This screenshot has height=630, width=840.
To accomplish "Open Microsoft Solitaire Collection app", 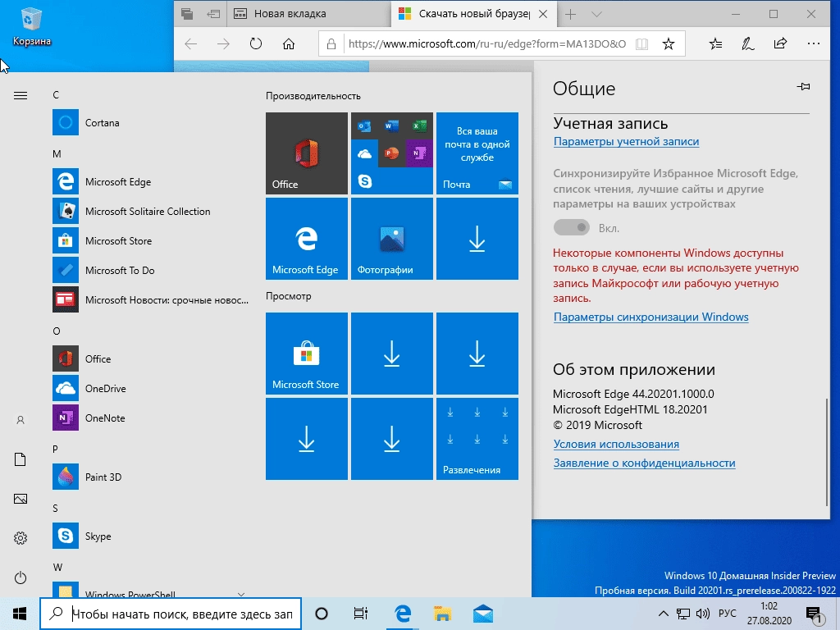I will (150, 211).
